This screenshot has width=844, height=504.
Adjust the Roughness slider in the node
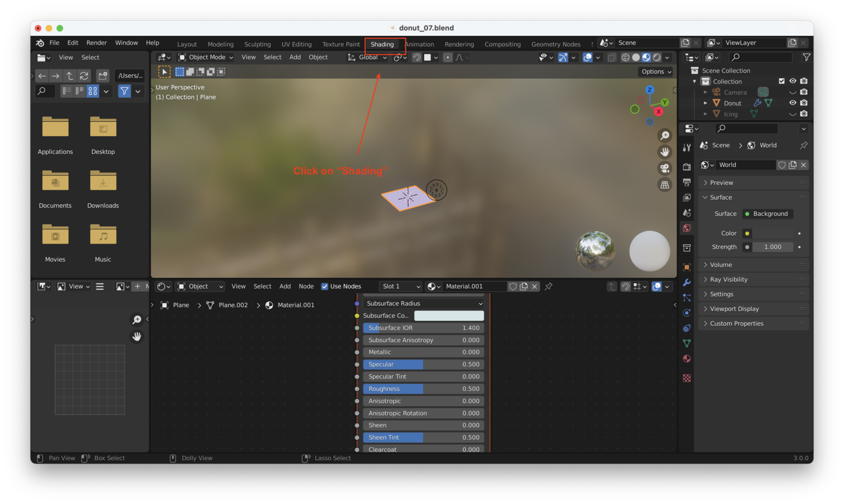(423, 389)
